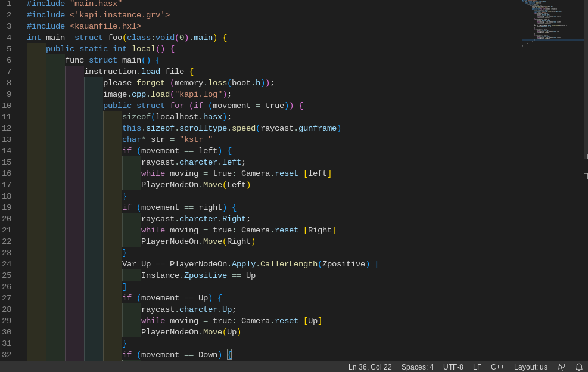Click line number 10 in gutter
The height and width of the screenshot is (372, 588).
[x=7, y=106]
